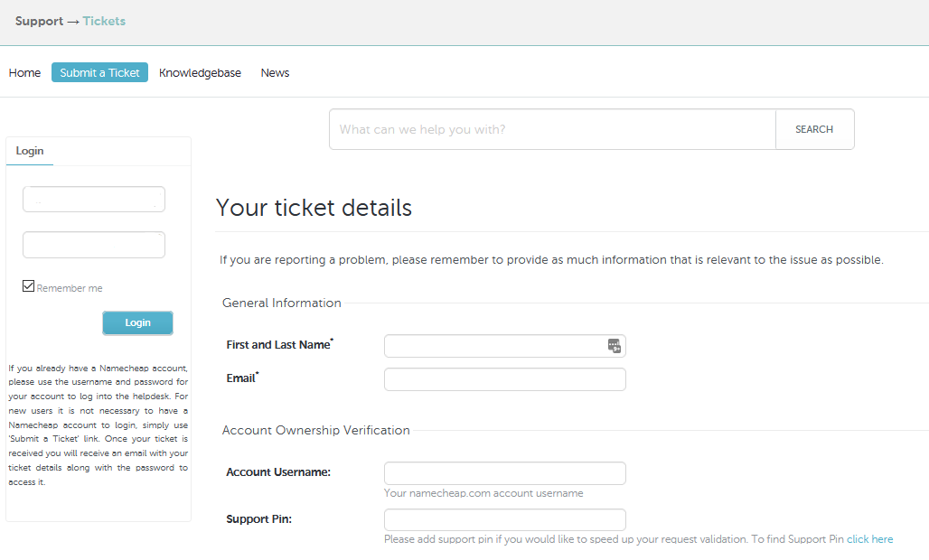
Task: Click the autofill icon in name field
Action: (x=615, y=346)
